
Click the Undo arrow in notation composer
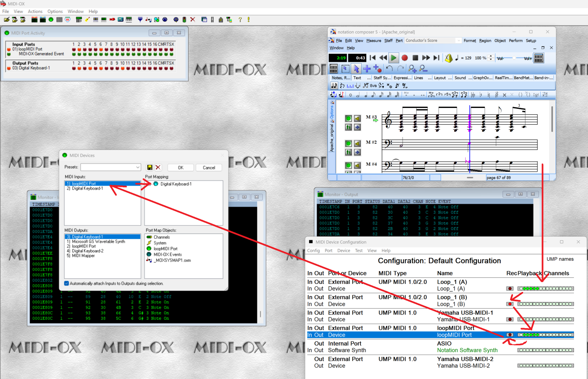pyautogui.click(x=389, y=68)
